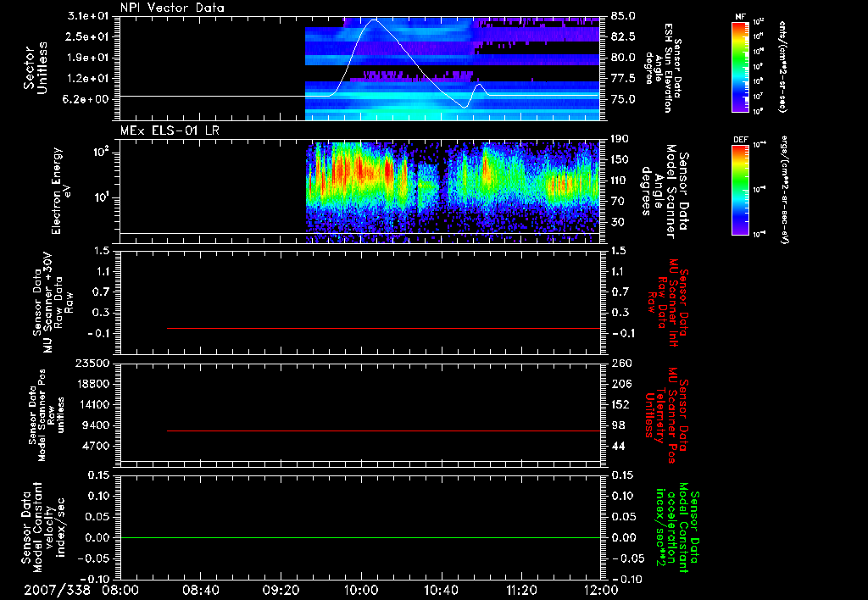Click the 09:20 time tick label
The height and width of the screenshot is (600, 868).
click(x=281, y=590)
